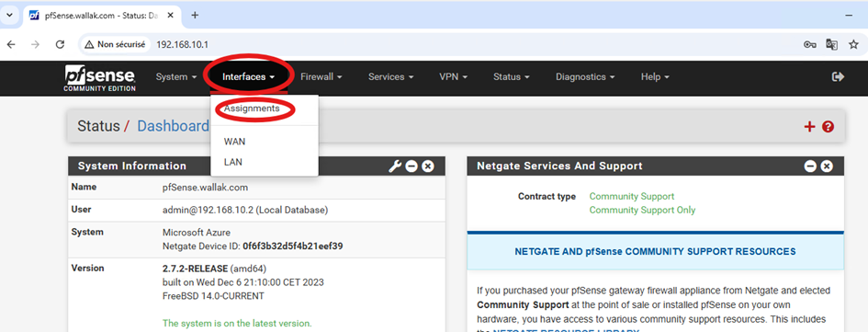Click the 2.7.2-RELEASE version text
This screenshot has height=332, width=868.
pos(196,269)
